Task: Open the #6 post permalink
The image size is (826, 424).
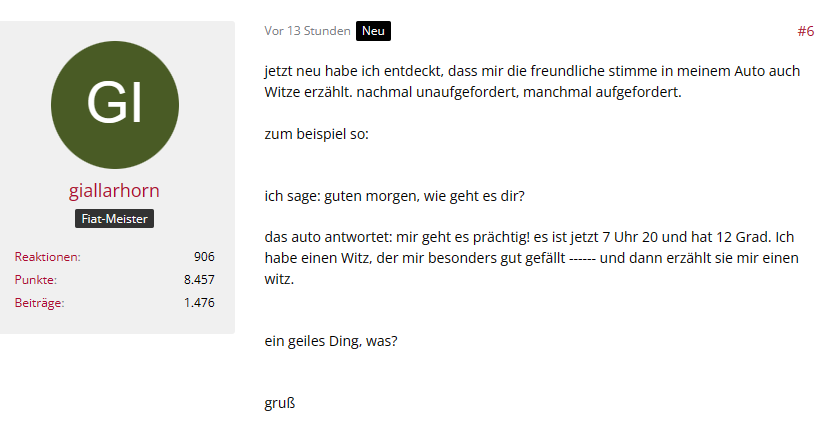Action: pyautogui.click(x=805, y=31)
